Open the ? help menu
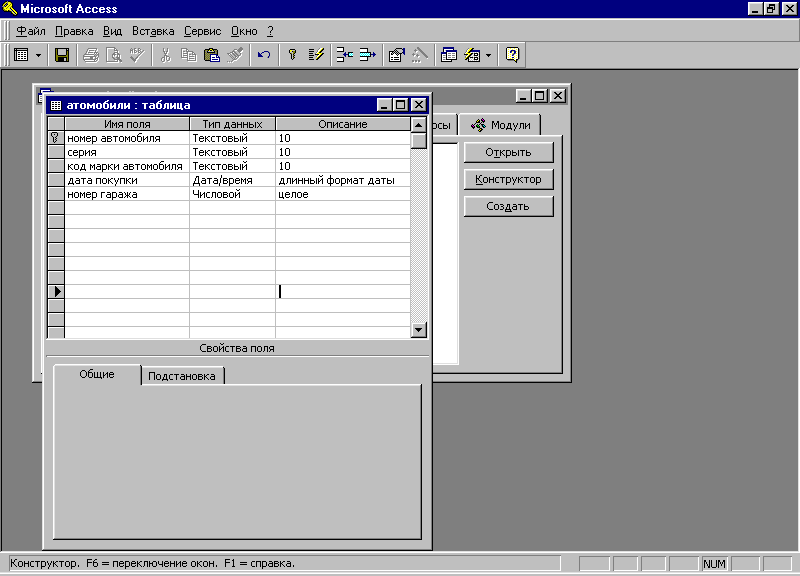800x576 pixels. pyautogui.click(x=270, y=31)
